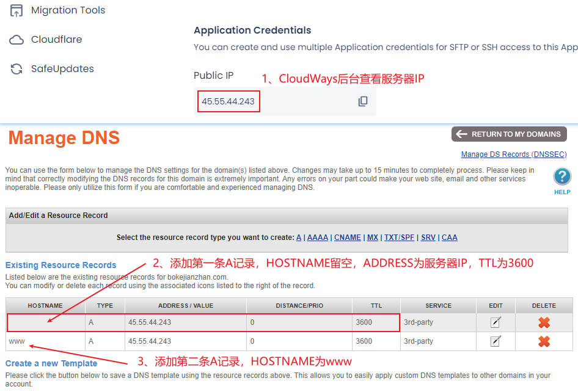This screenshot has width=578, height=392.
Task: Click the Create a new Template heading
Action: [51, 364]
